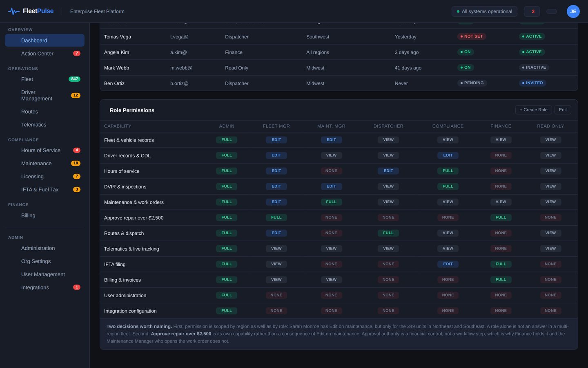
Task: Open notifications showing 3 alerts
Action: (532, 11)
